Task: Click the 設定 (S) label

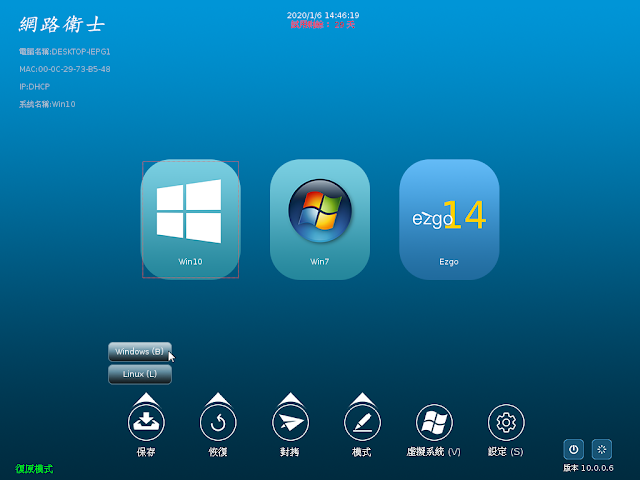Action: [505, 452]
